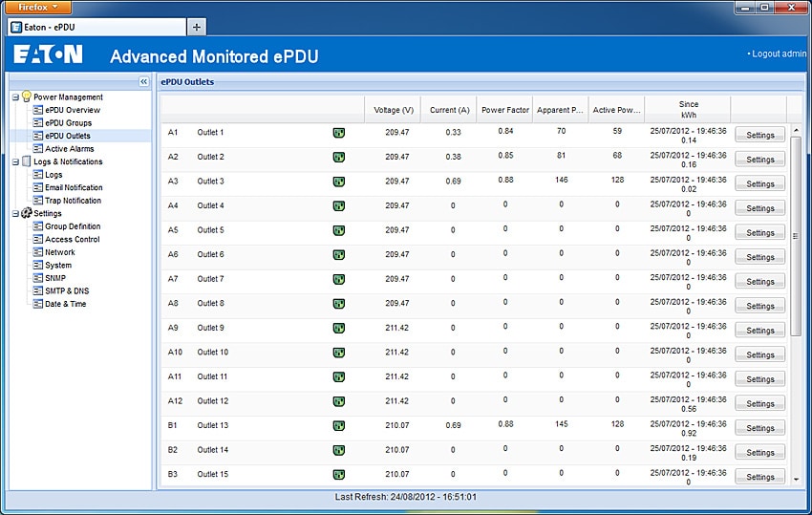
Task: Click the outlet status icon for Outlet 3
Action: [x=339, y=182]
